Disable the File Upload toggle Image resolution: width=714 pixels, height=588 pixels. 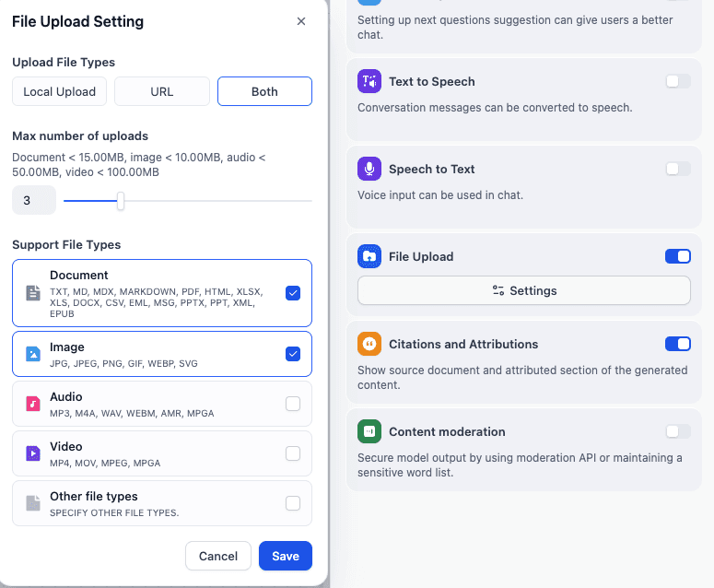678,256
